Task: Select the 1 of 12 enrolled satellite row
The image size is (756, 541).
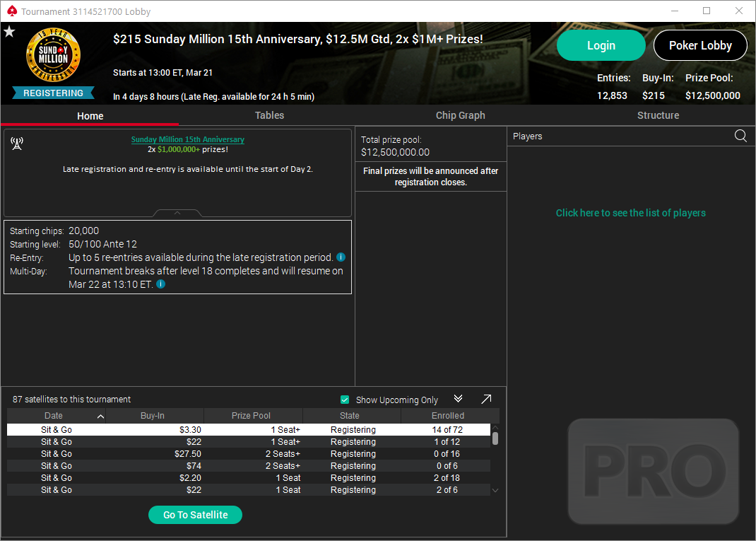Action: tap(248, 441)
